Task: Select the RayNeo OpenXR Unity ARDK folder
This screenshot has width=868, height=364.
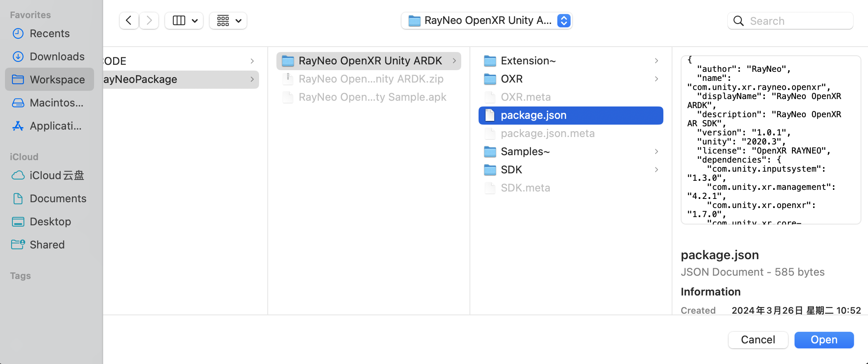Action: [369, 61]
